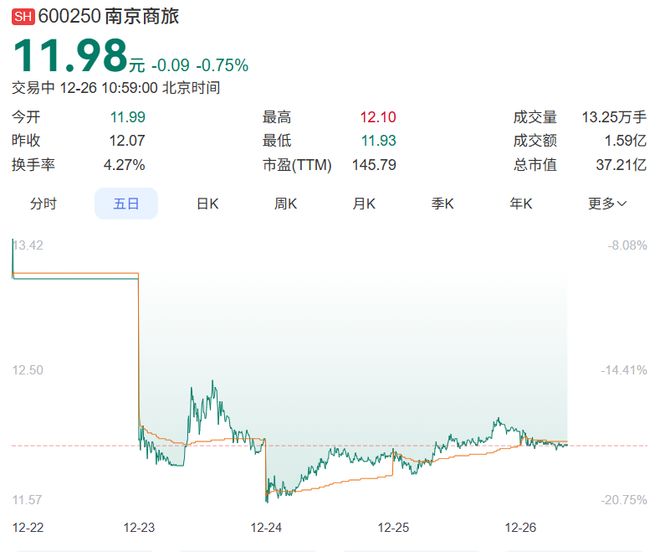
Task: Click the 12-25 date marker
Action: coord(394,526)
